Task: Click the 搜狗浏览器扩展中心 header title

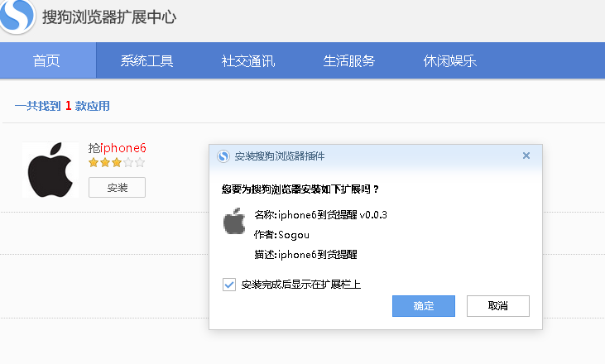Action: tap(109, 17)
